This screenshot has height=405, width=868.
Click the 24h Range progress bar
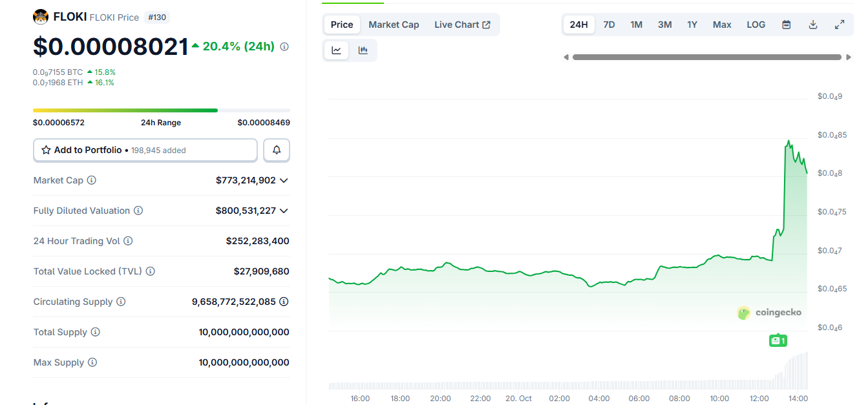click(x=161, y=110)
